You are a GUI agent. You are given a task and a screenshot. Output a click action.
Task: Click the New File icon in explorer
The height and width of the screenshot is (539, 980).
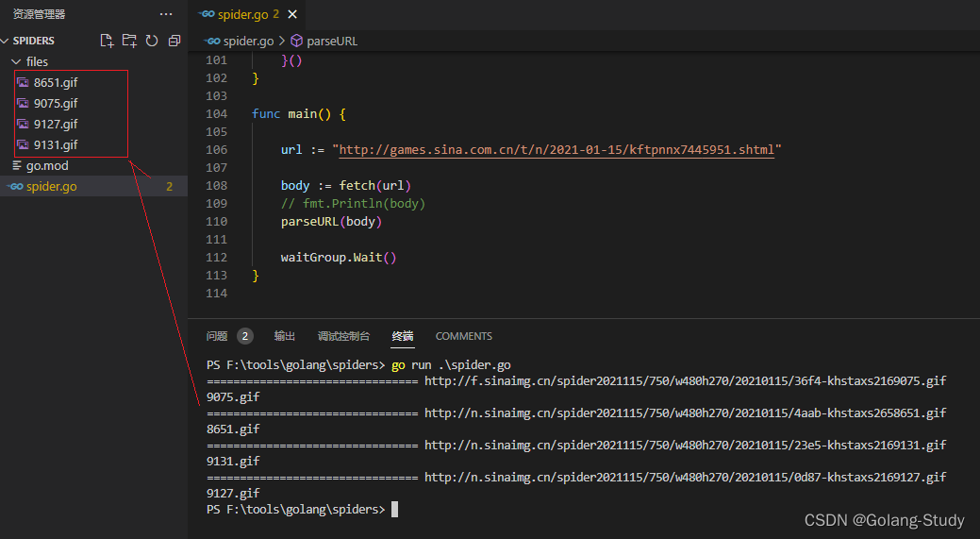[107, 41]
